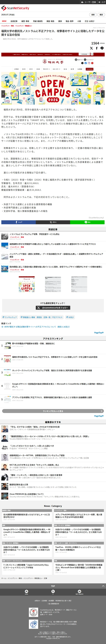The width and height of the screenshot is (106, 644).
Task: Click the previous slide arrow on the Open Campus banner
Action: [3, 94]
